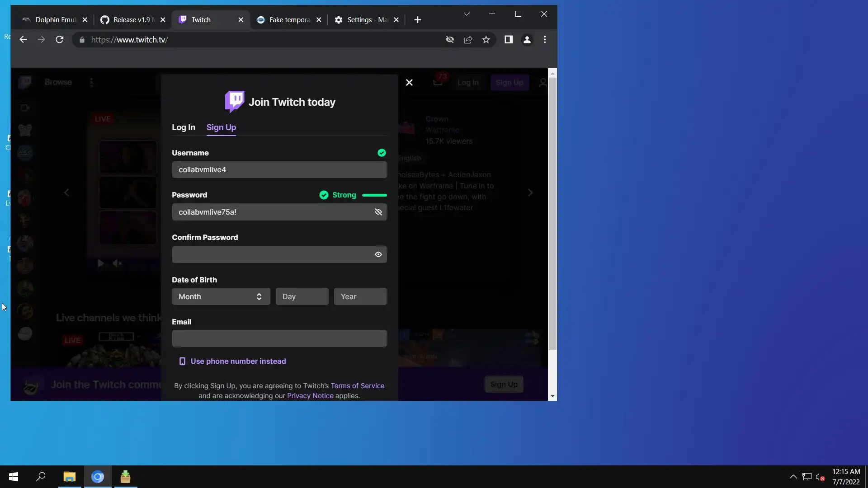Click the Windows search icon

click(x=41, y=477)
